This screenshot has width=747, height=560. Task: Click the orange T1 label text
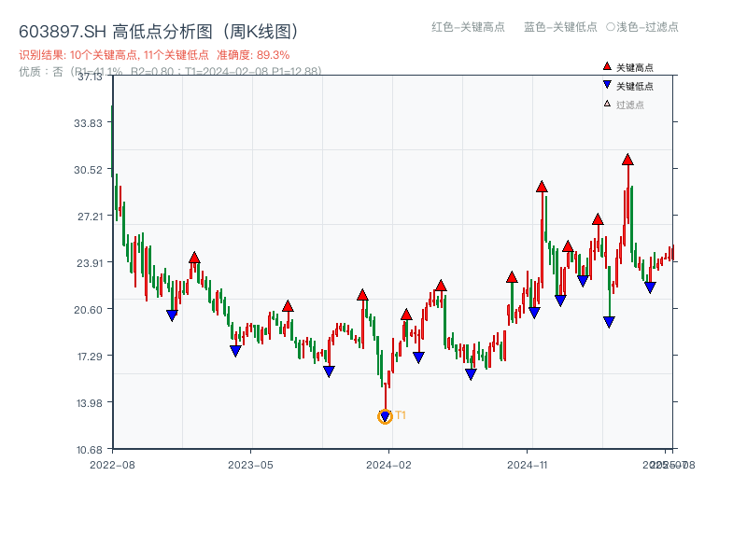(401, 415)
